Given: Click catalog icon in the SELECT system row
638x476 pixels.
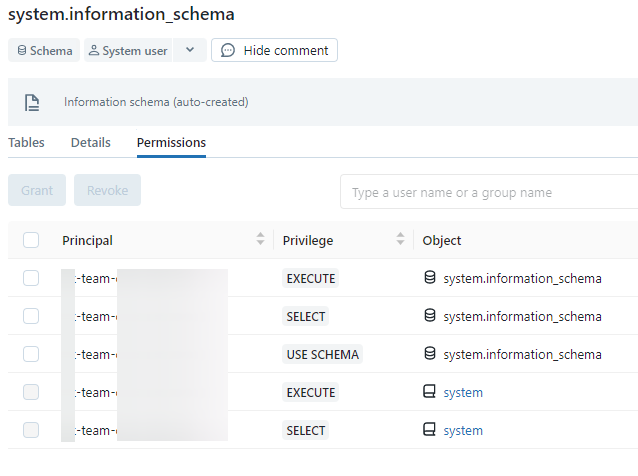Looking at the screenshot, I should [x=430, y=430].
